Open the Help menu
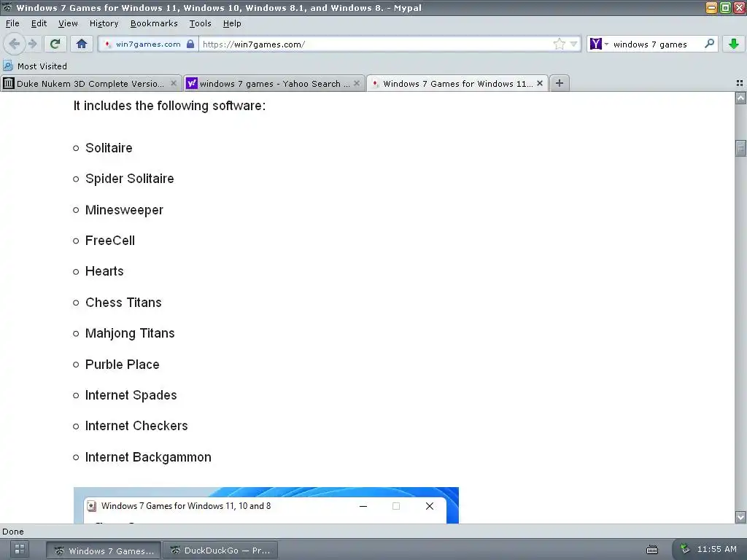747x560 pixels. pyautogui.click(x=232, y=23)
